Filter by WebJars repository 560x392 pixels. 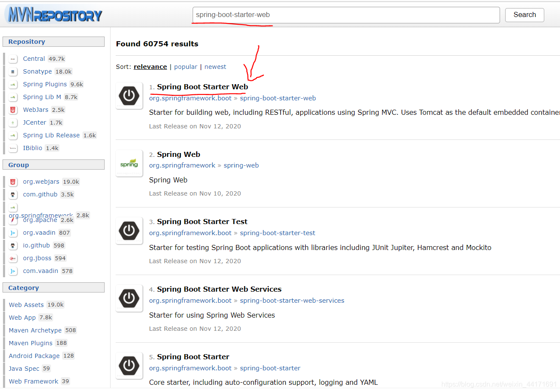coord(36,110)
